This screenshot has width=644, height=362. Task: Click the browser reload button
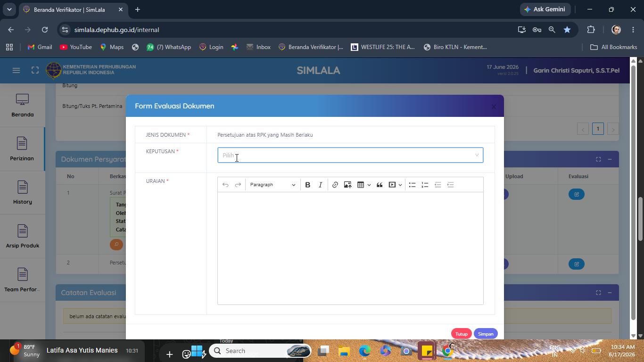click(x=45, y=30)
